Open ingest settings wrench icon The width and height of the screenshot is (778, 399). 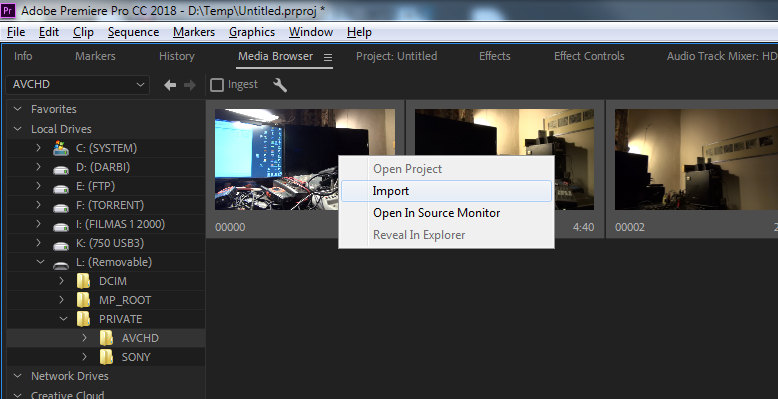click(280, 85)
